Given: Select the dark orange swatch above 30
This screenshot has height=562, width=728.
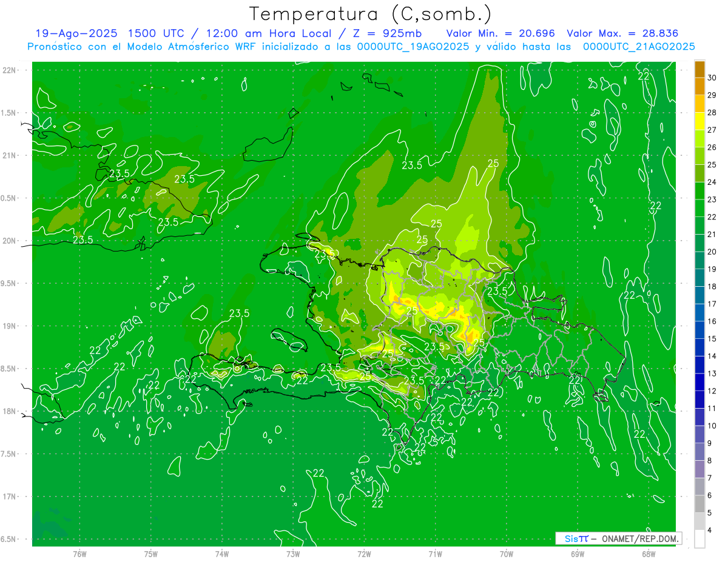Looking at the screenshot, I should coord(699,69).
